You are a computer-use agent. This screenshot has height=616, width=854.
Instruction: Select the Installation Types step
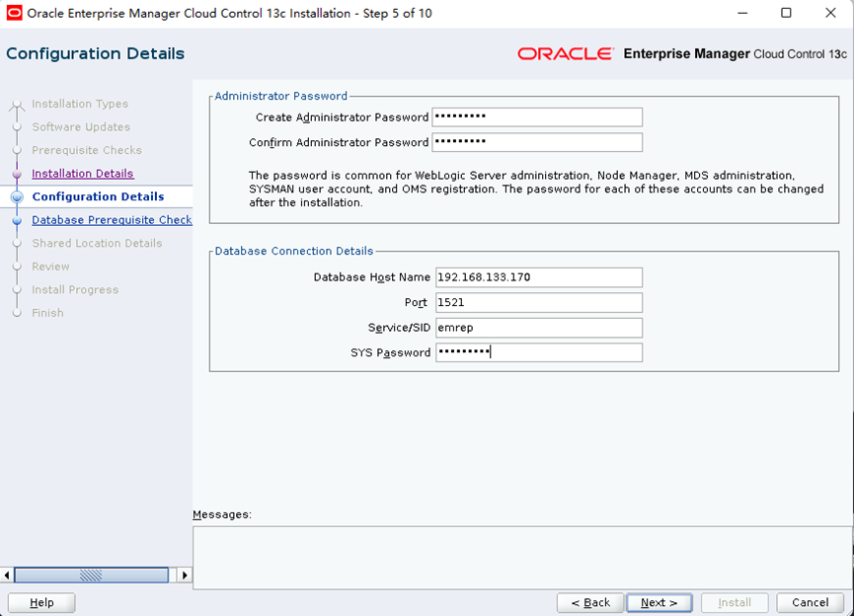click(80, 104)
